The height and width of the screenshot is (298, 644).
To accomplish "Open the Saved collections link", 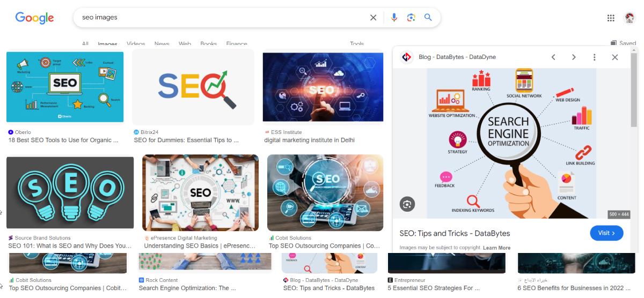I will pyautogui.click(x=623, y=43).
